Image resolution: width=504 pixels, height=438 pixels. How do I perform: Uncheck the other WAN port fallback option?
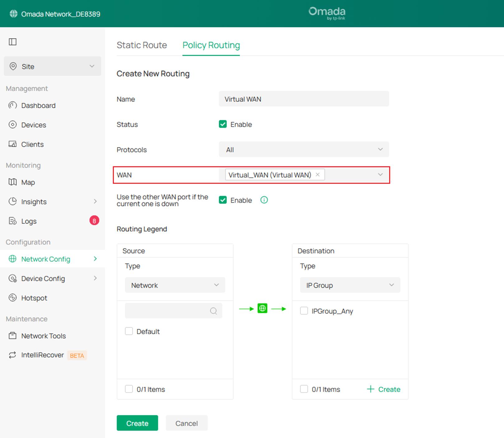point(223,200)
